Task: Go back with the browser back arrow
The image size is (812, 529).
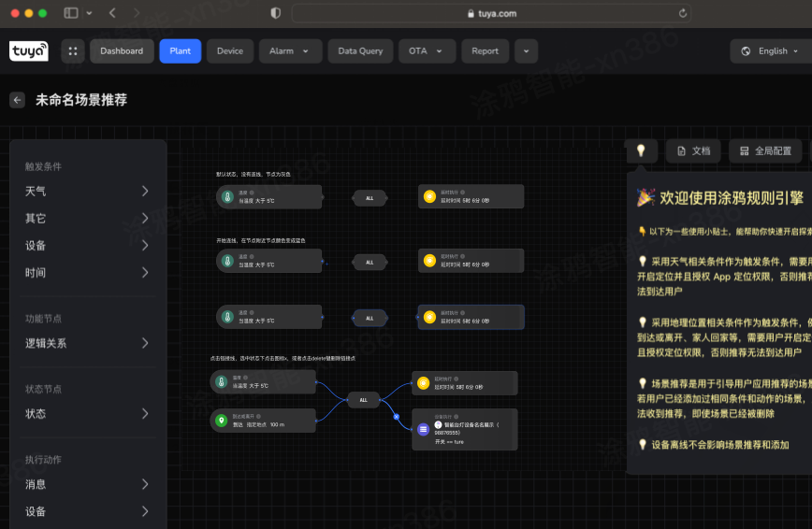Action: pos(112,13)
